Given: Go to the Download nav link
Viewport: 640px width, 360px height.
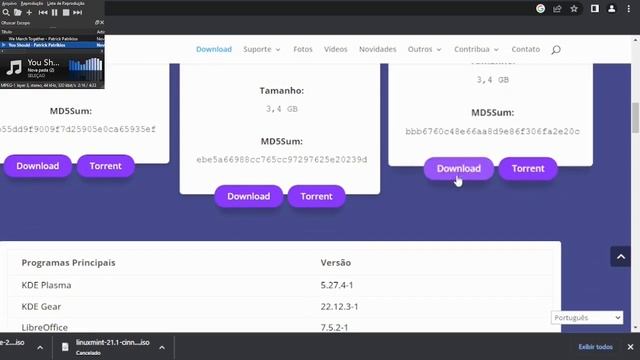Looking at the screenshot, I should pos(214,49).
